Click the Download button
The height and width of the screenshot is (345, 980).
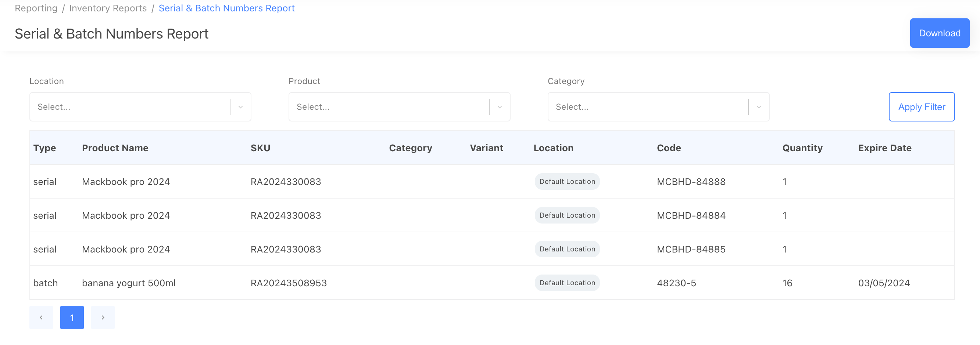(939, 33)
